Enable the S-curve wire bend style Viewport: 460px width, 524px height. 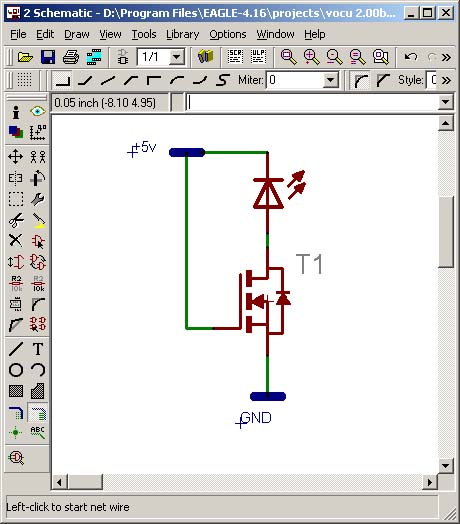223,80
